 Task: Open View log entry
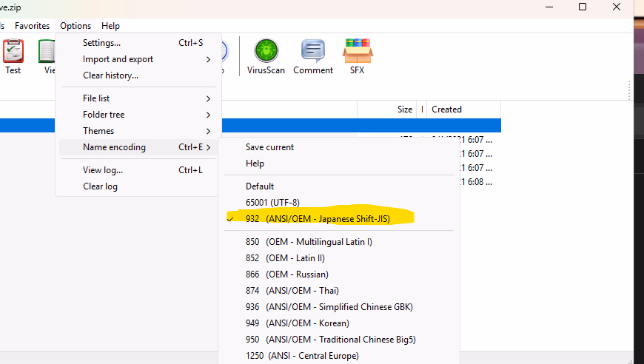(x=103, y=170)
